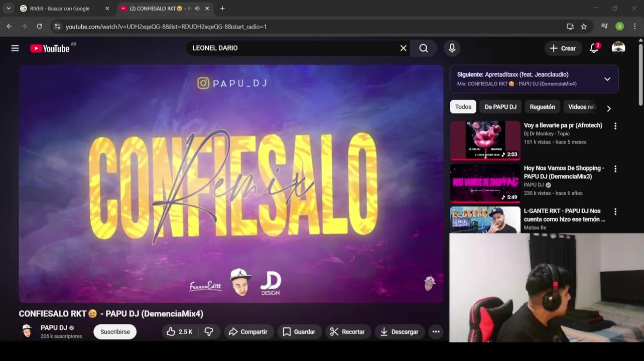Start voice search with microphone

[x=452, y=48]
